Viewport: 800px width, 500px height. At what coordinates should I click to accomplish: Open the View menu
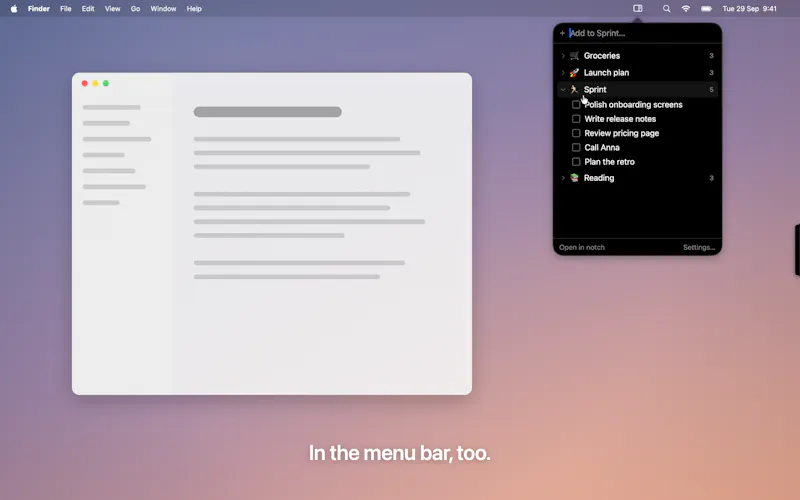[x=112, y=9]
